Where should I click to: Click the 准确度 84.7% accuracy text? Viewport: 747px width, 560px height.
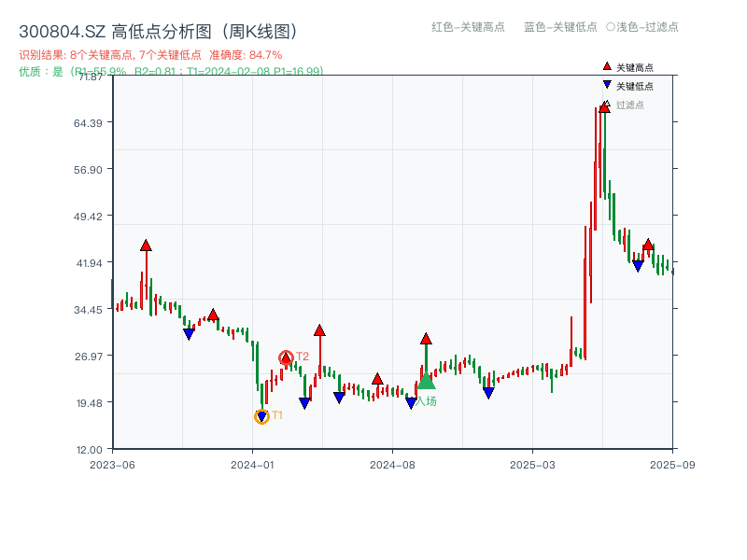248,54
